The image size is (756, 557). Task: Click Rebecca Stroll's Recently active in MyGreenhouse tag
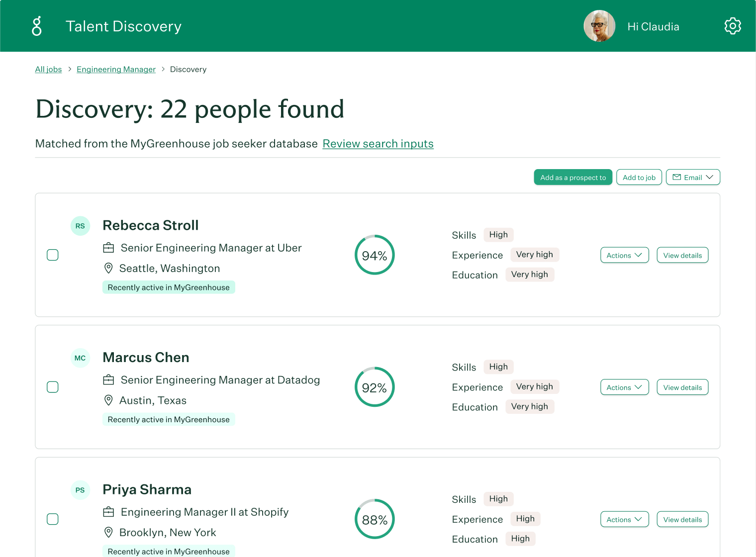click(x=169, y=287)
